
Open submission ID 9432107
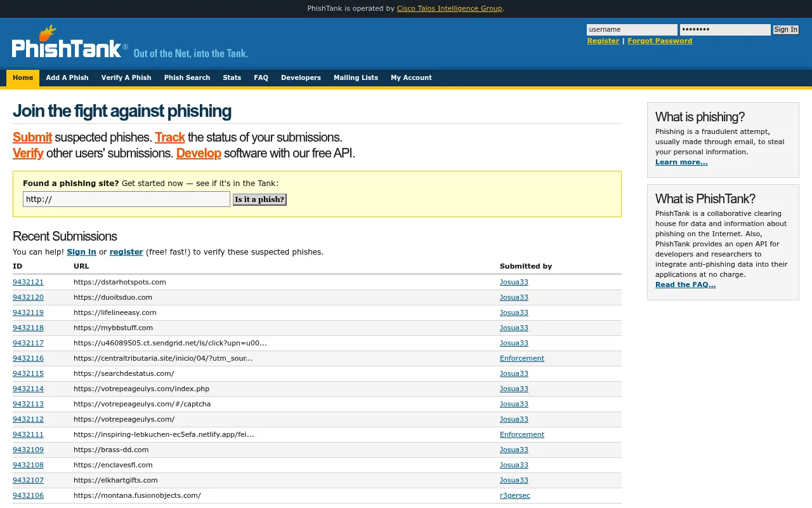click(28, 480)
